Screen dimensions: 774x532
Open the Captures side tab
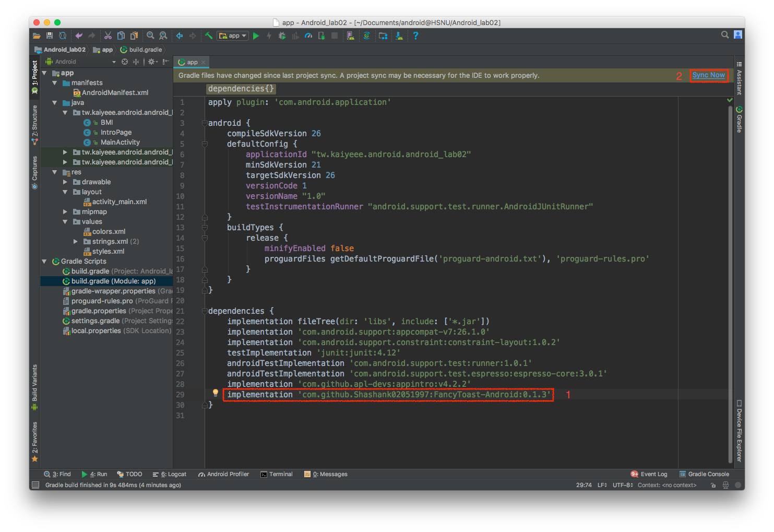pyautogui.click(x=34, y=172)
